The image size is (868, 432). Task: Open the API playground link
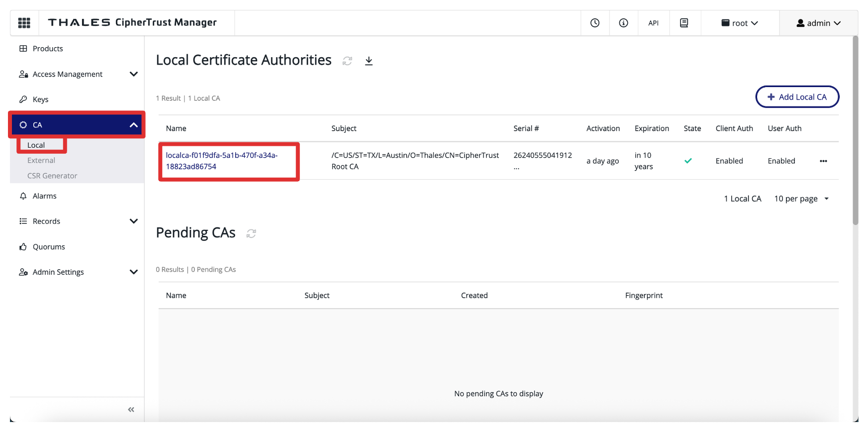(653, 23)
